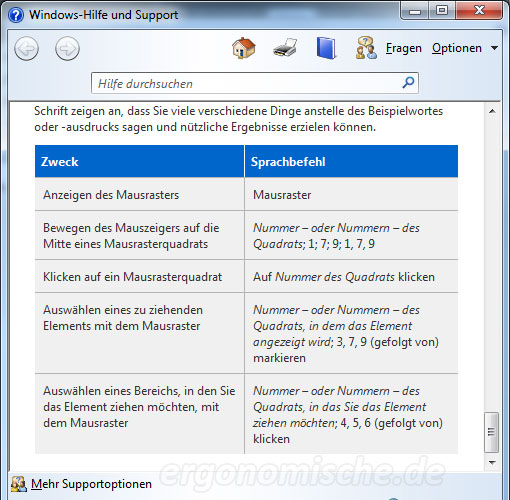510x500 pixels.
Task: Click the Sprachbefehl column header
Action: click(351, 161)
